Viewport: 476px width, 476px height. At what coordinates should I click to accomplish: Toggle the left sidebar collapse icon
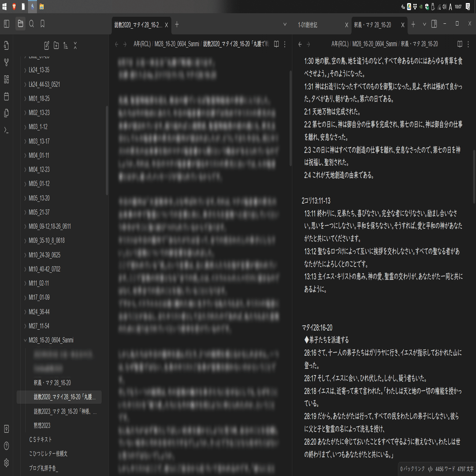[6, 24]
